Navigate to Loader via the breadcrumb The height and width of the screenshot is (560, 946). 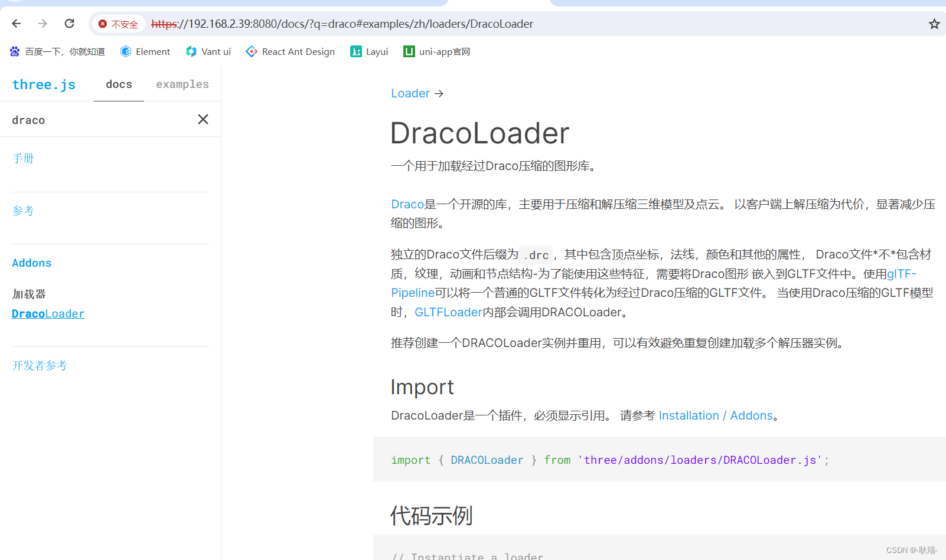410,93
